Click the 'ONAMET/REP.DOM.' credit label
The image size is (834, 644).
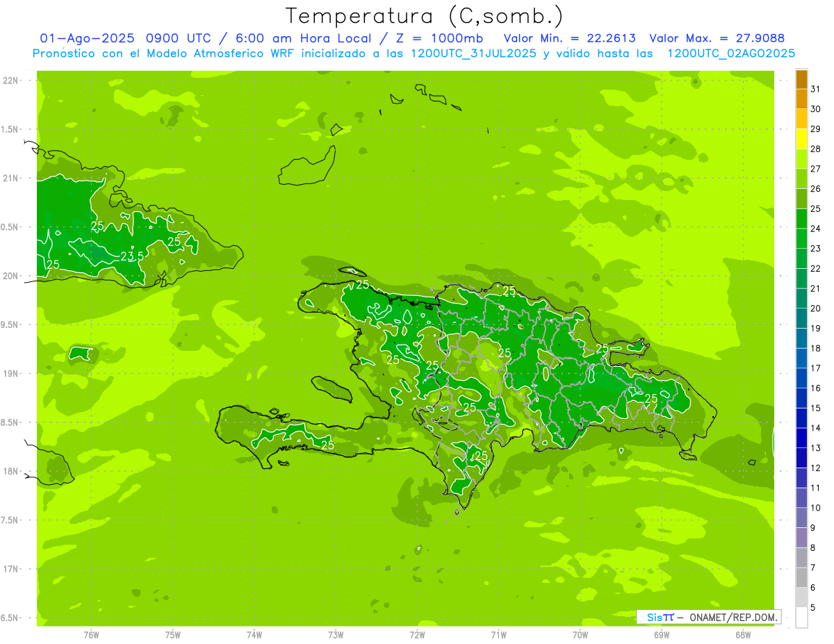click(734, 617)
